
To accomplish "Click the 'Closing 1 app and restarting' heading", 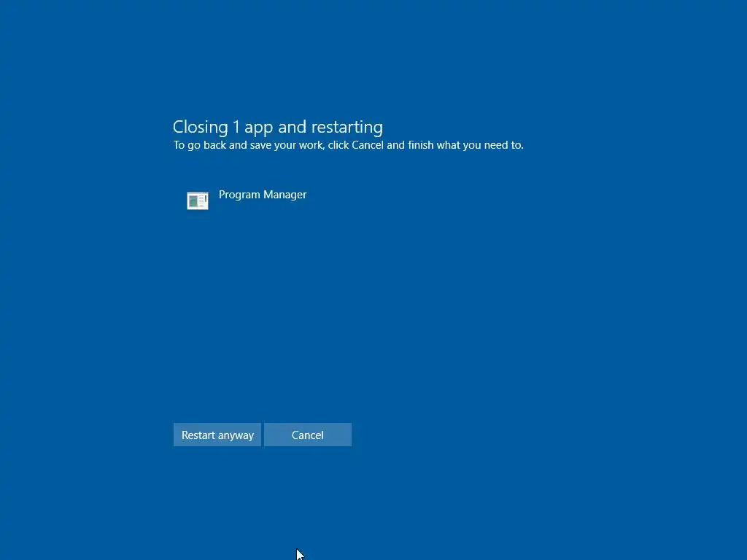I will point(278,127).
